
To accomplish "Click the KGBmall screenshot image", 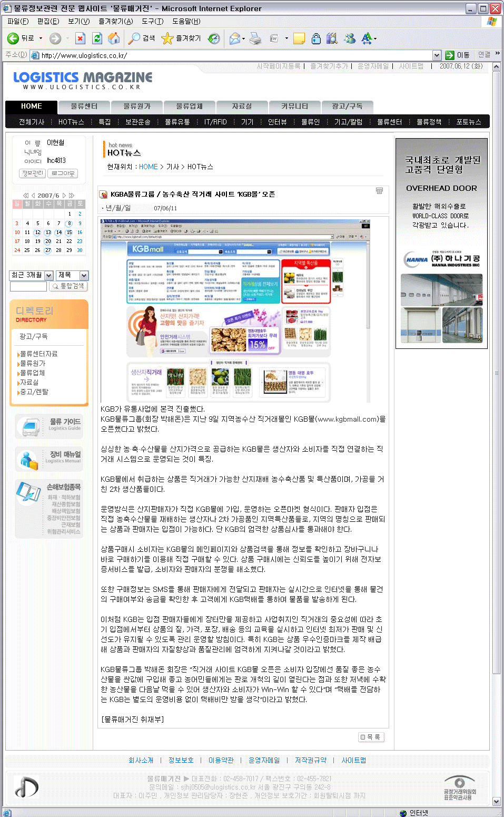I will [235, 310].
